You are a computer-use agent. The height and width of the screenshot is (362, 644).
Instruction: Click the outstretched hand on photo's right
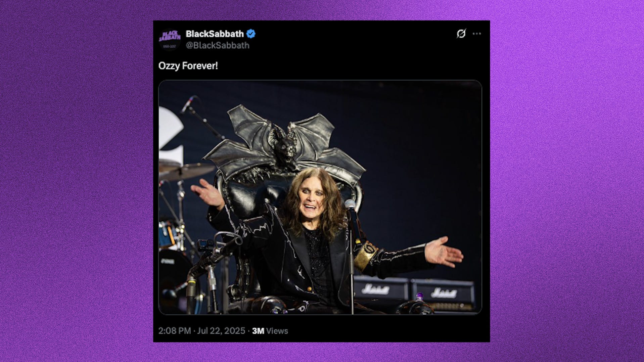(x=444, y=252)
